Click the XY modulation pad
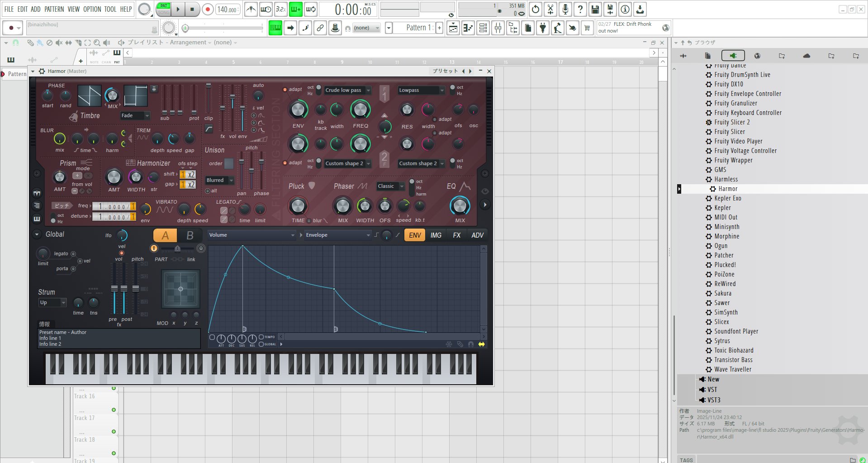 coord(180,289)
